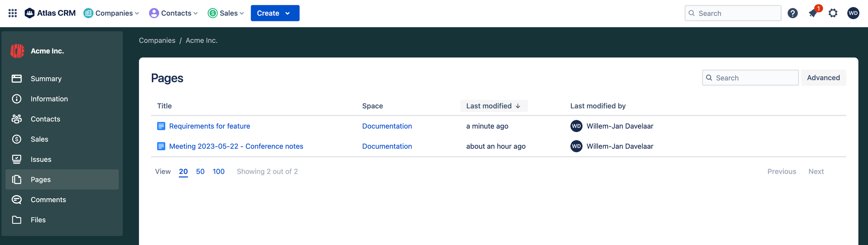Open the Create button dropdown
This screenshot has height=245, width=868.
[275, 13]
